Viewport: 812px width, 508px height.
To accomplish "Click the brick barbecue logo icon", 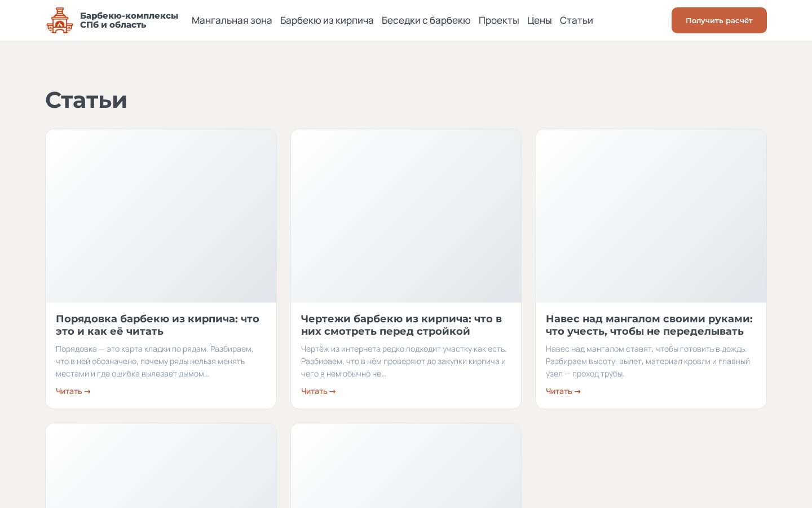I will point(60,20).
